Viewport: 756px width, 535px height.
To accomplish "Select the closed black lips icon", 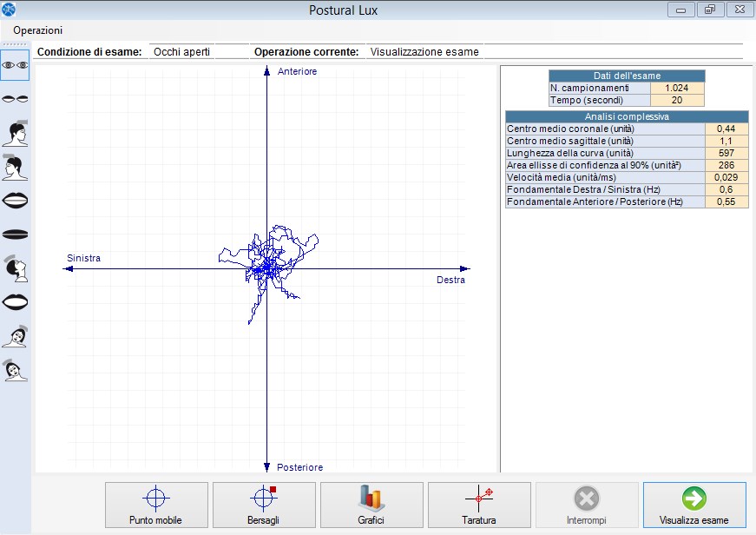I will 15,234.
